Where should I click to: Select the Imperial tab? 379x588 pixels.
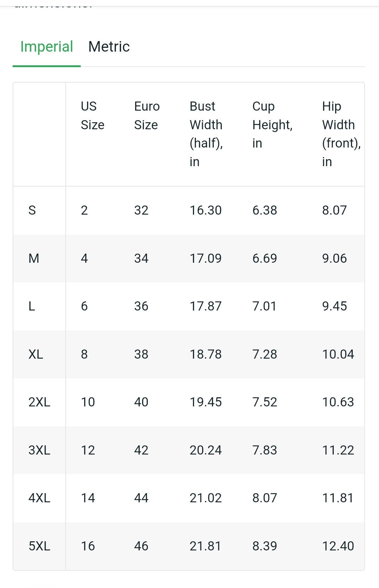pos(47,47)
